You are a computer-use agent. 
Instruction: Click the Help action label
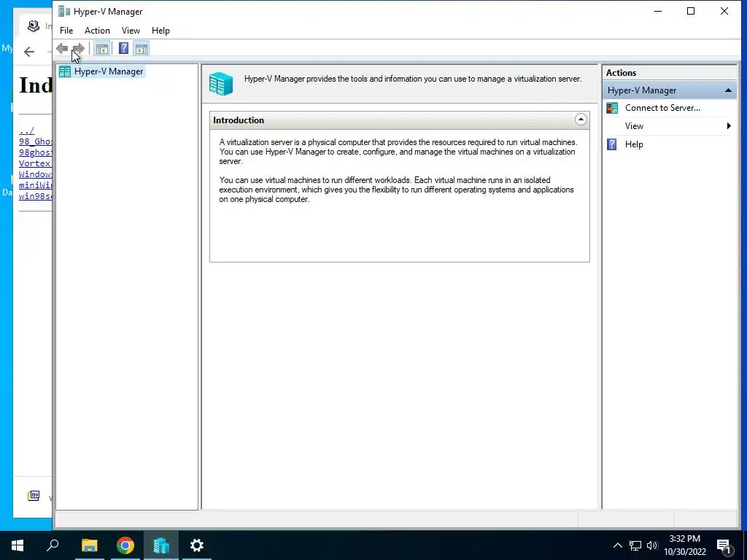[634, 144]
